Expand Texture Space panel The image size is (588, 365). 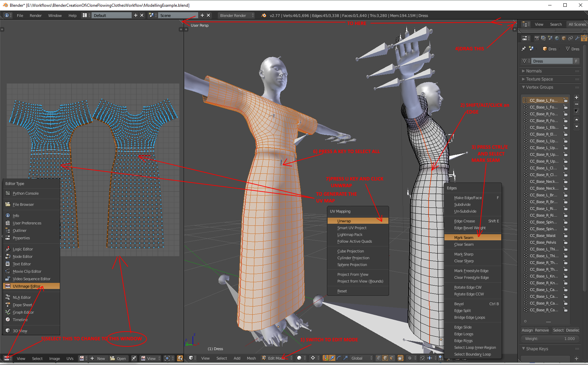(x=550, y=79)
